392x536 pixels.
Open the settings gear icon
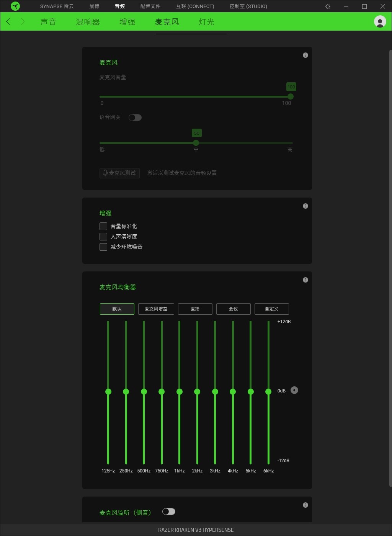(x=328, y=7)
